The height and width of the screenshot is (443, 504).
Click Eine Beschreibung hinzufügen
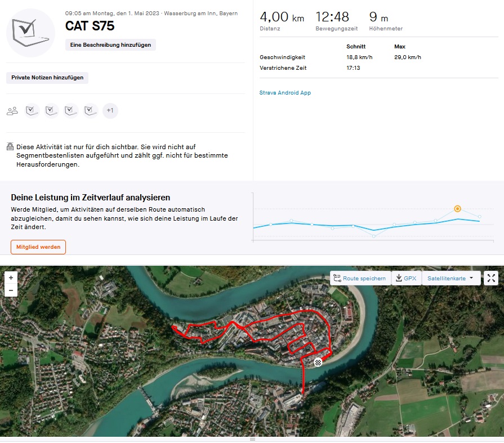pyautogui.click(x=110, y=44)
